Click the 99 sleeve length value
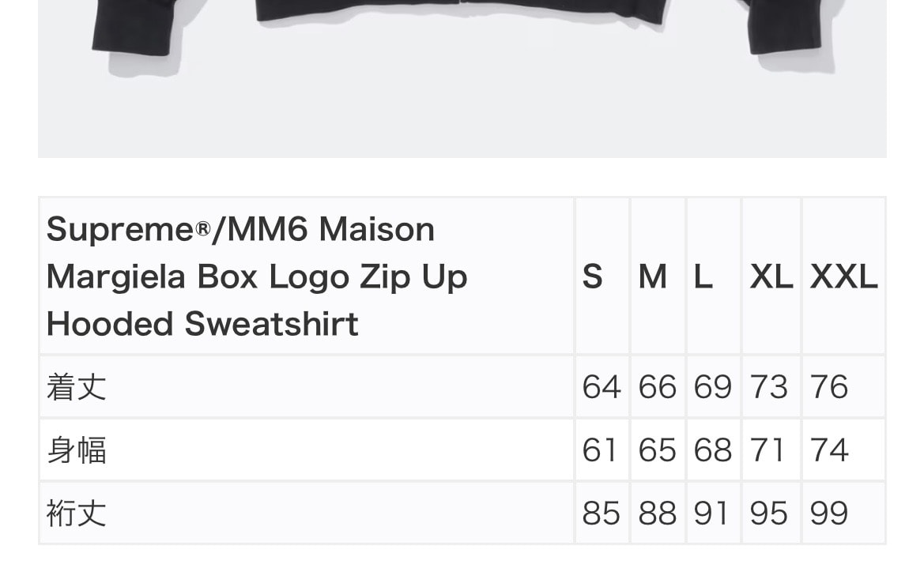 coord(829,513)
